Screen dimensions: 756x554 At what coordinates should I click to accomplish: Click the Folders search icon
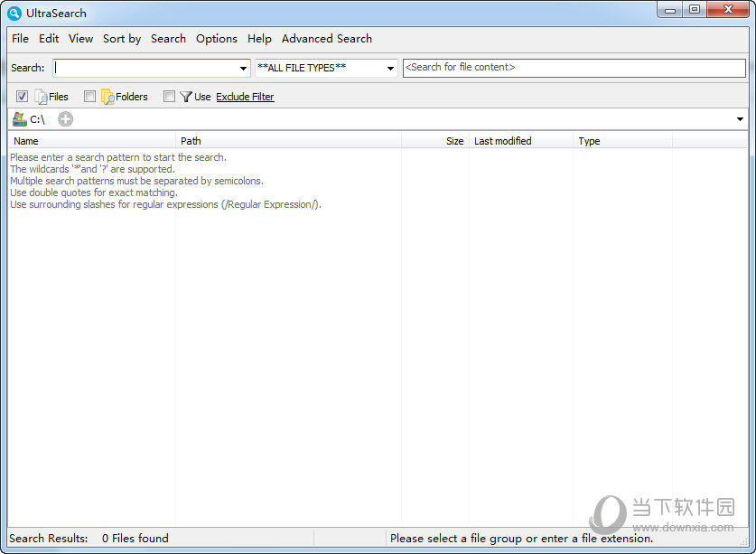click(107, 97)
